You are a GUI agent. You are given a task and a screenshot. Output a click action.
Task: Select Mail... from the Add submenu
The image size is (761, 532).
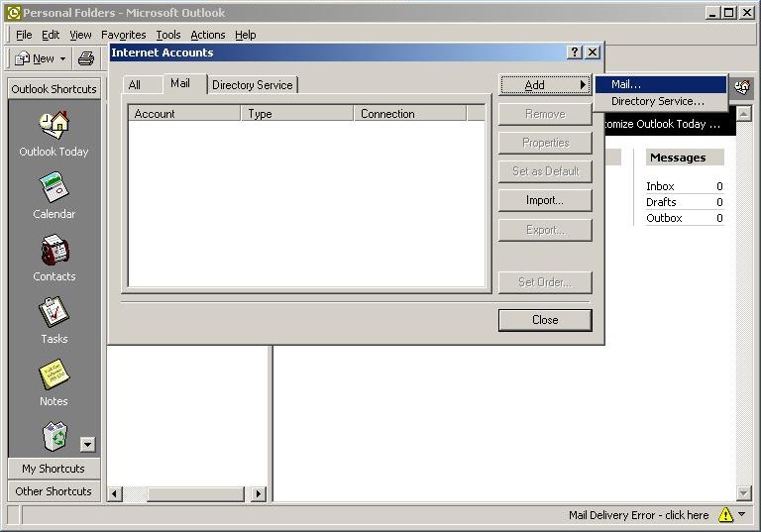626,84
